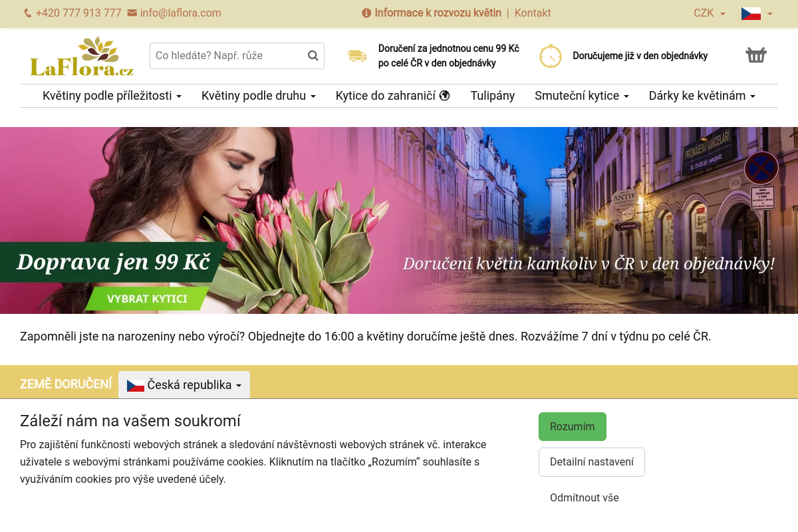Click the VYBRAT KYTICI banner button
This screenshot has height=532, width=798.
(147, 299)
